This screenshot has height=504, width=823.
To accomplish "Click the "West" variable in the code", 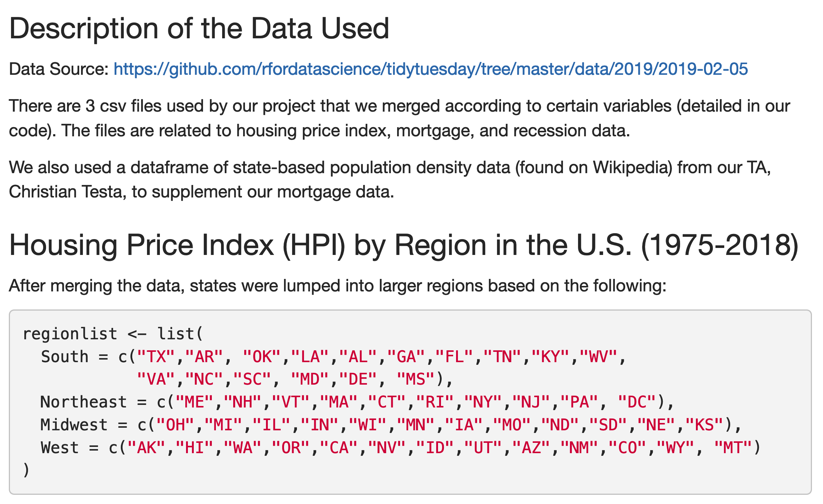I will coord(60,448).
